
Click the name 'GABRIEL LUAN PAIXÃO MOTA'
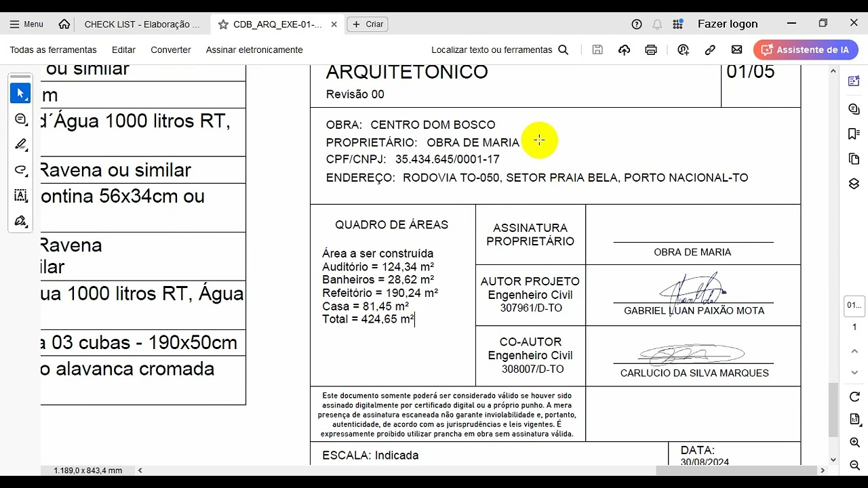[x=694, y=310]
